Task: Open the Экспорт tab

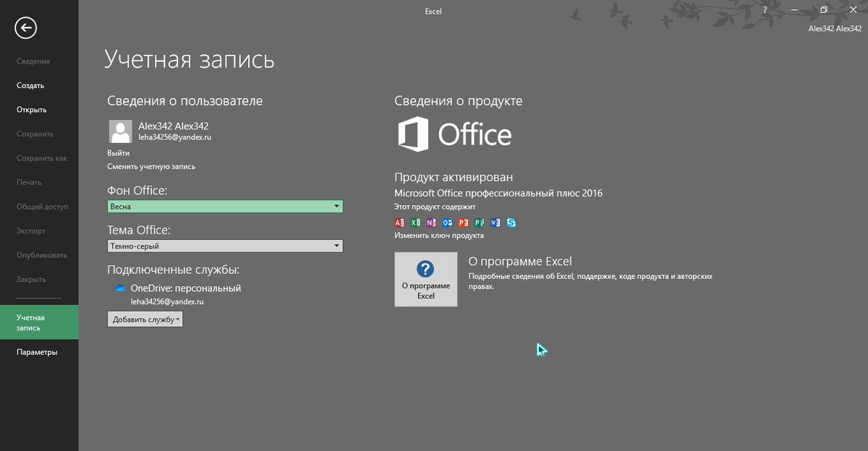Action: [x=31, y=231]
